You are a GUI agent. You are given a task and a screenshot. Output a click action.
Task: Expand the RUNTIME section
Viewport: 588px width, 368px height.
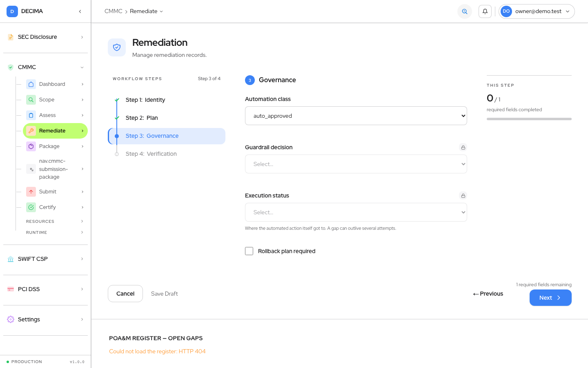point(55,233)
